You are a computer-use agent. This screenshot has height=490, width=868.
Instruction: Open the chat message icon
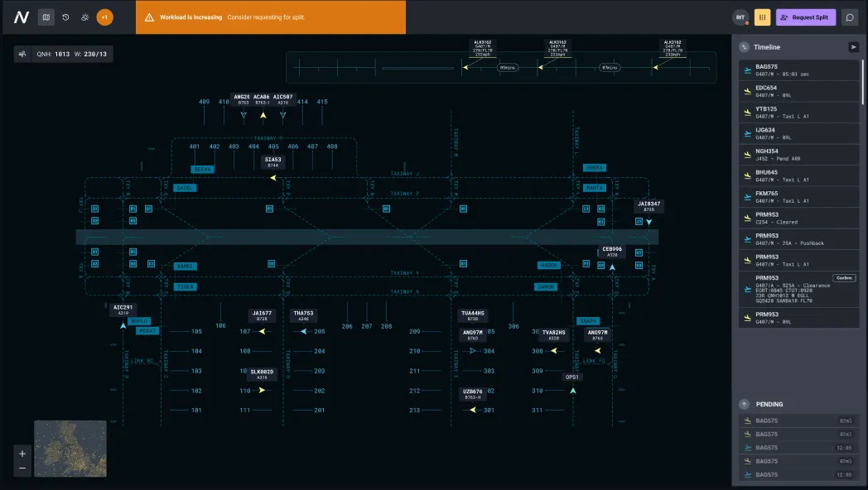[850, 17]
